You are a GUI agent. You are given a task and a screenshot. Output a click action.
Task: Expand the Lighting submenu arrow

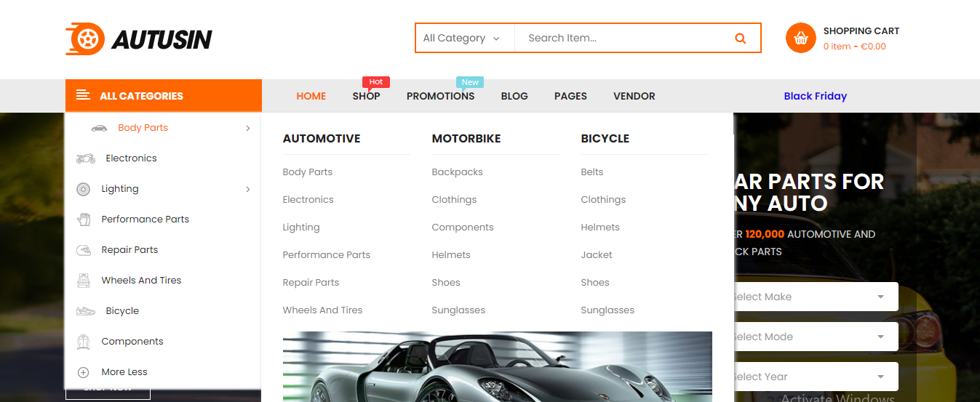tap(247, 189)
